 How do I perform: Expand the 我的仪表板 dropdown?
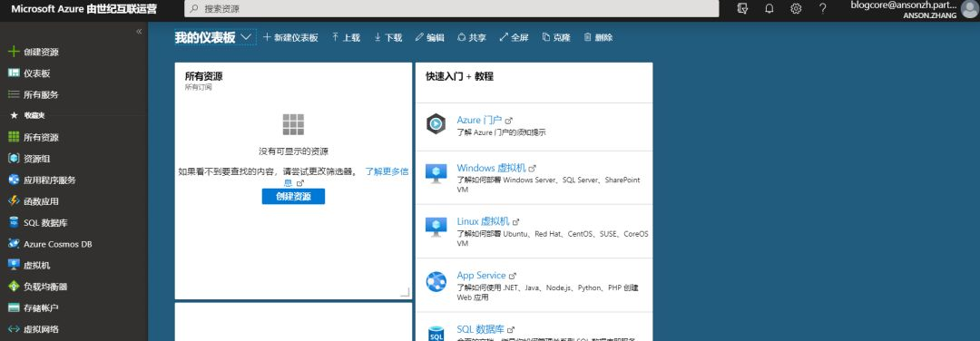246,37
